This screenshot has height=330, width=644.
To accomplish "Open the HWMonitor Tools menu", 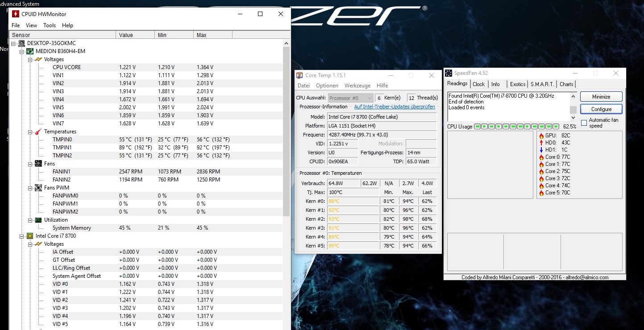I will (50, 25).
